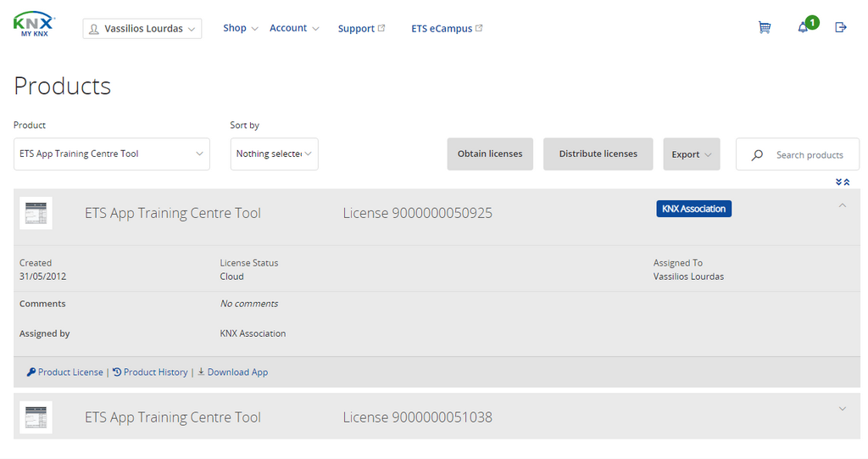Open the Product History link
The width and height of the screenshot is (868, 459).
(154, 372)
